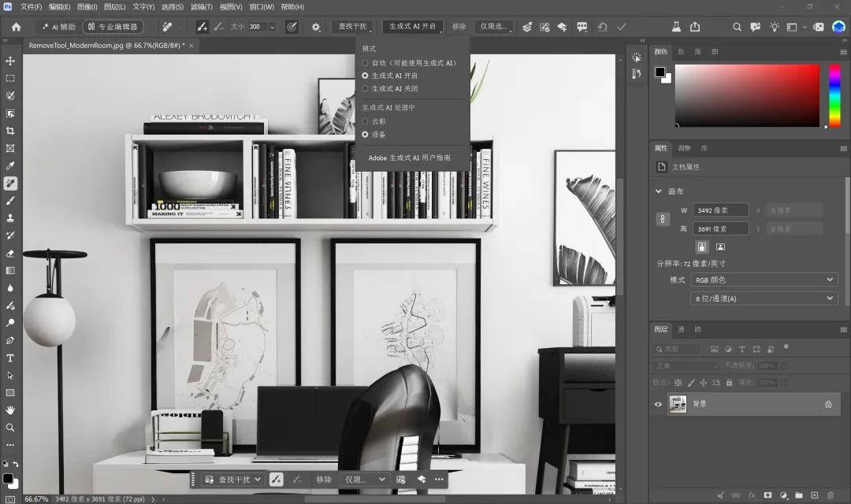The height and width of the screenshot is (504, 851).
Task: Select the 生成式 AI 开启 radio option in popup
Action: click(390, 76)
